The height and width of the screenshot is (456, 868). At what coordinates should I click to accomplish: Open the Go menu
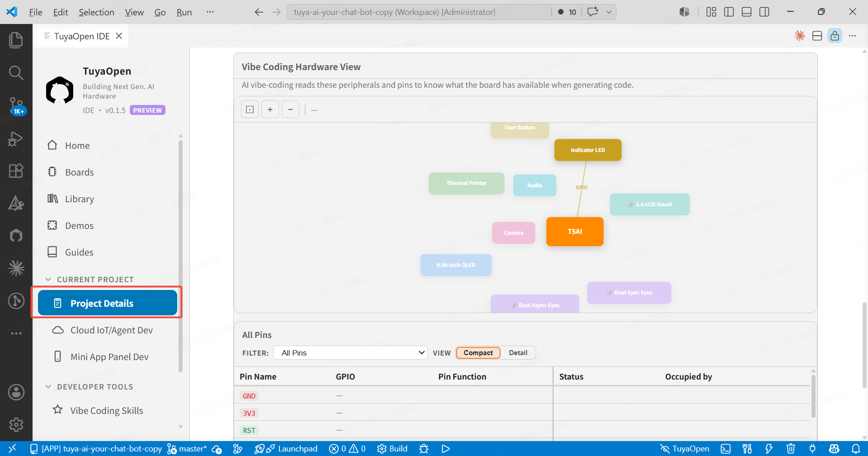[x=160, y=12]
